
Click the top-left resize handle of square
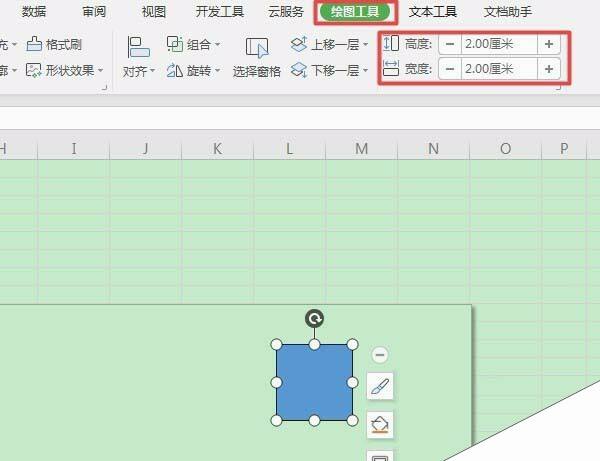[x=276, y=344]
